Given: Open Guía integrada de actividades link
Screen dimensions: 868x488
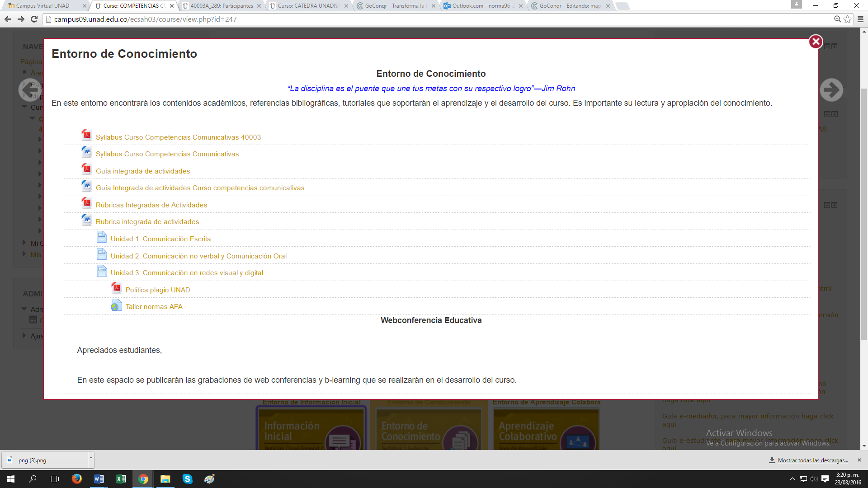Looking at the screenshot, I should coord(142,171).
